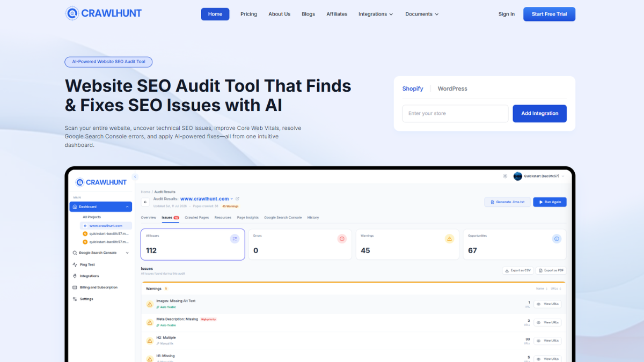Viewport: 644px width, 362px height.
Task: Select www.crawlhunt.com project in sidebar
Action: [x=106, y=226]
